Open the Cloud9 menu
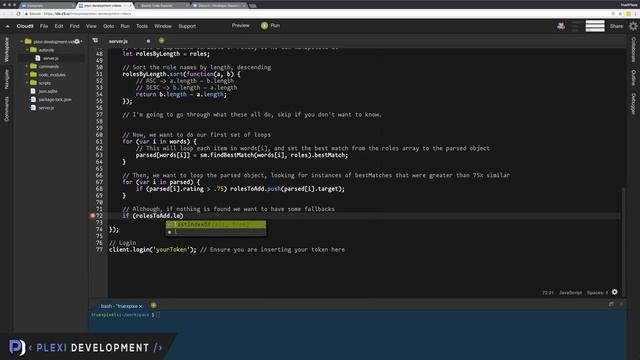 pos(25,26)
